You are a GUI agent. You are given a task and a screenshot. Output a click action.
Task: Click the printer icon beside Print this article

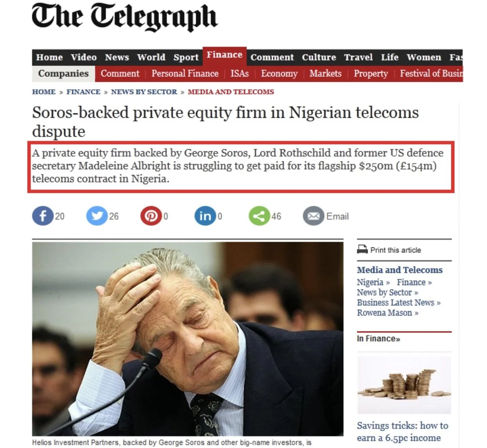[362, 249]
